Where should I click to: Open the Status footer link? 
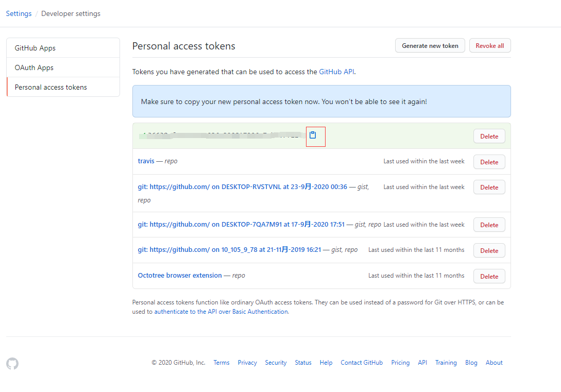coord(303,363)
